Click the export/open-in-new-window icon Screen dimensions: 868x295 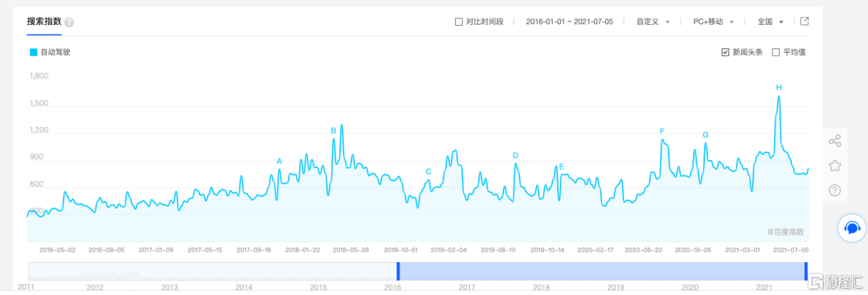805,22
